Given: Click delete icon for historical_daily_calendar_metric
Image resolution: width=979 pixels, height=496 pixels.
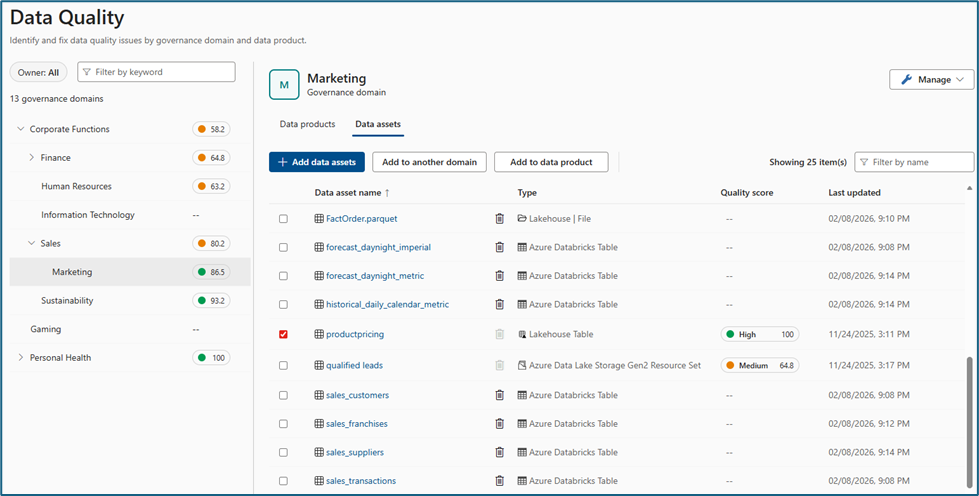Looking at the screenshot, I should tap(500, 304).
